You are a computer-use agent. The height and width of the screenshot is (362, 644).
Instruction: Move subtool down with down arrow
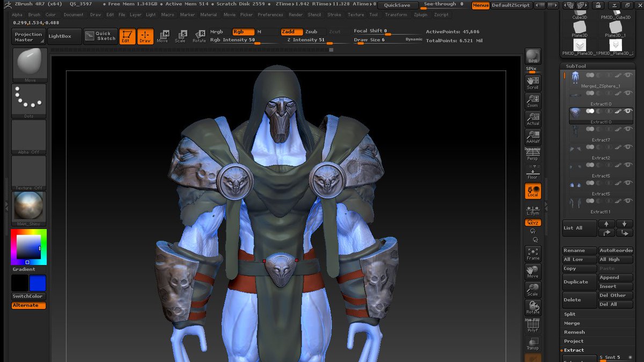(x=624, y=223)
